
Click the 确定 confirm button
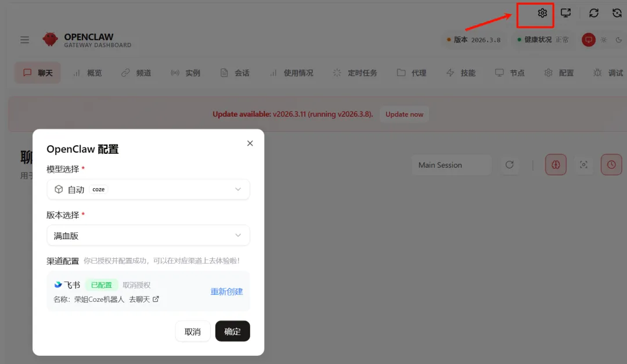(x=232, y=331)
